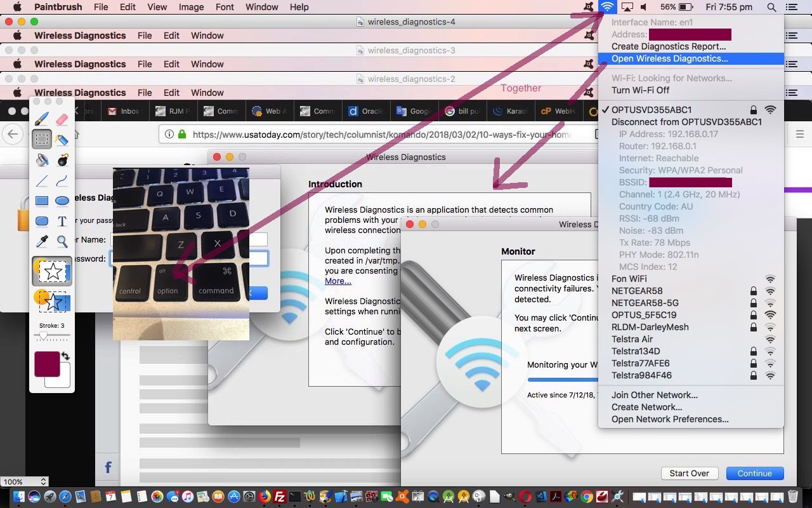
Task: Turn Wi-Fi Off in the menu
Action: point(640,90)
